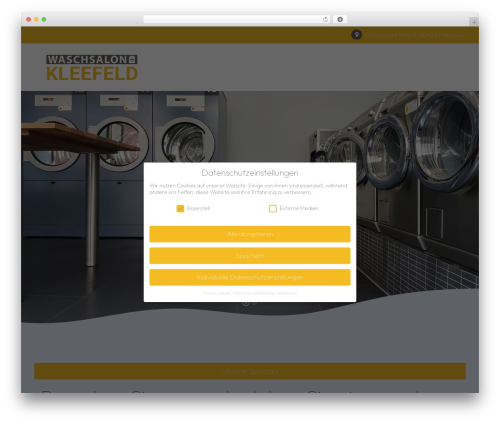Open the Cookie-Details link
500x423 pixels.
tap(216, 293)
